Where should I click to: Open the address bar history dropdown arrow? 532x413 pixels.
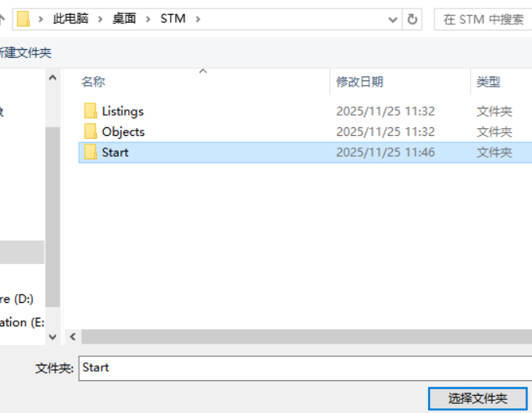coord(392,20)
